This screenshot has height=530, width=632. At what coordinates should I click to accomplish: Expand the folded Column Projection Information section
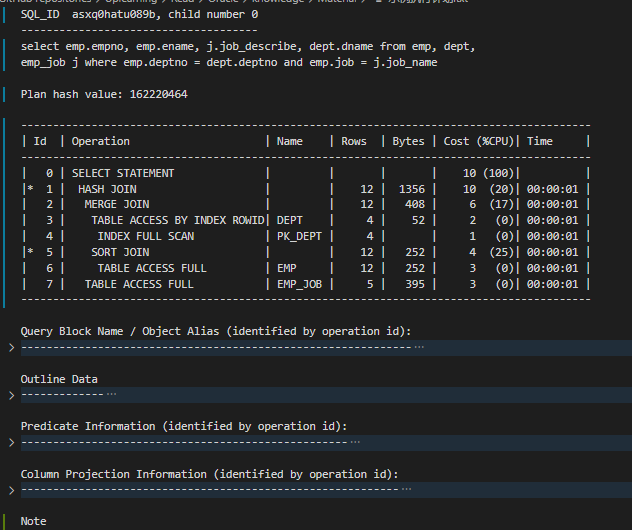click(x=11, y=490)
